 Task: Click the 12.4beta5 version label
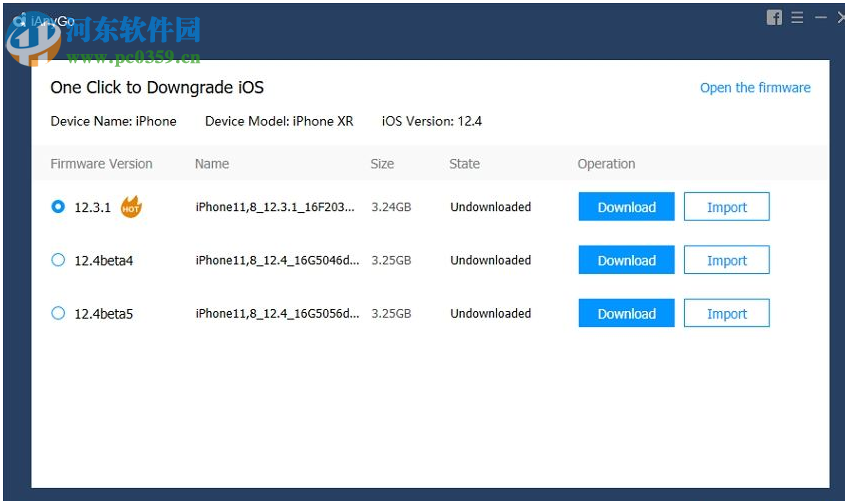(103, 314)
